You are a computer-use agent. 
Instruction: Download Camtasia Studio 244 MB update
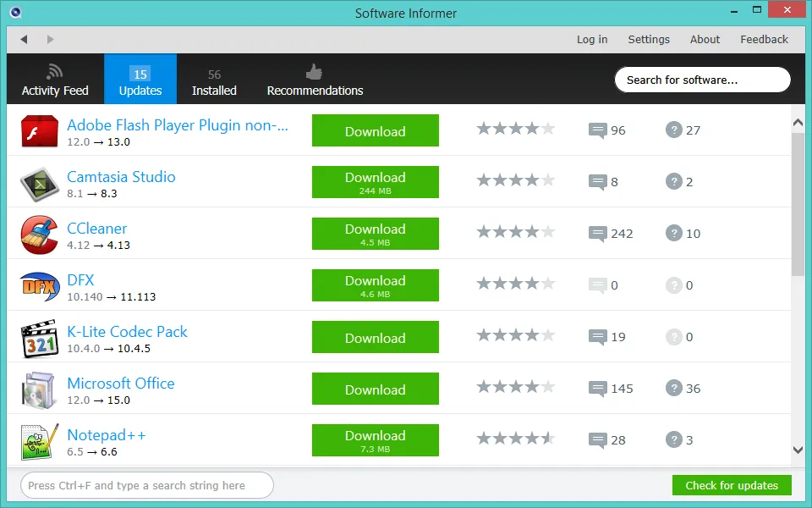(376, 182)
